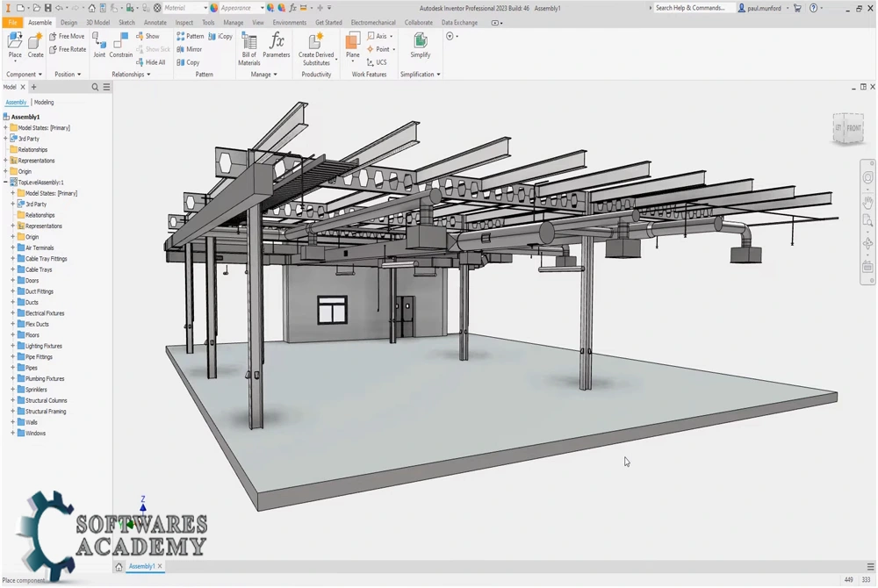The height and width of the screenshot is (588, 878).
Task: Expand the Air Terminals folder
Action: (x=13, y=247)
